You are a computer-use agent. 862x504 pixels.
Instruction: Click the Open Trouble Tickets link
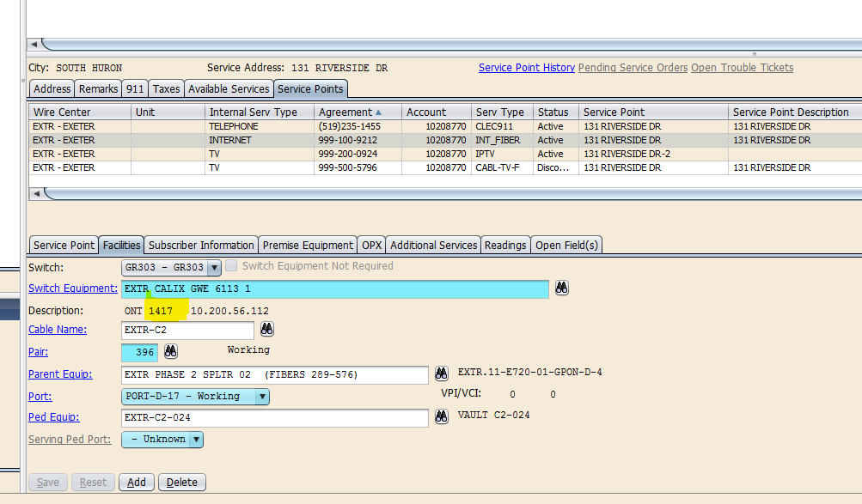pyautogui.click(x=742, y=68)
